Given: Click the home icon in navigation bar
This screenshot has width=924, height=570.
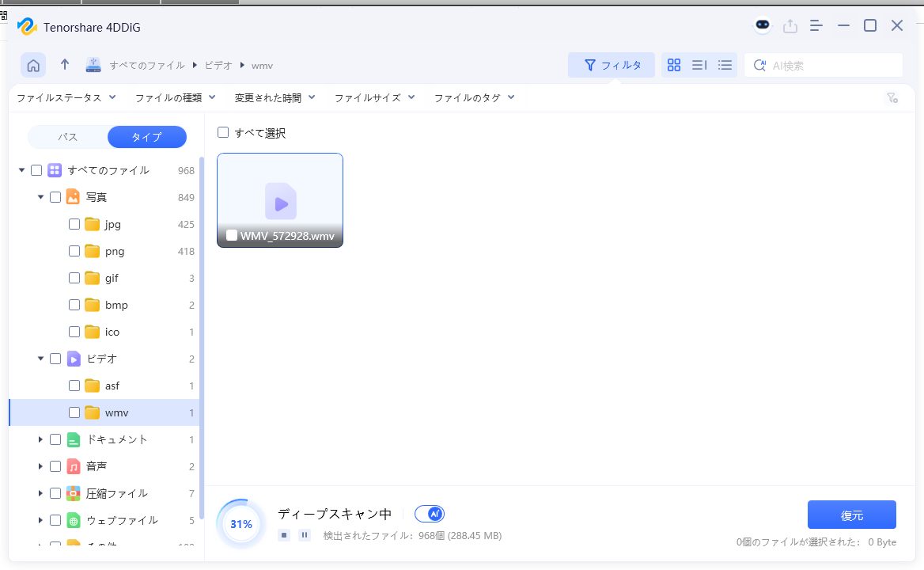Looking at the screenshot, I should (33, 66).
